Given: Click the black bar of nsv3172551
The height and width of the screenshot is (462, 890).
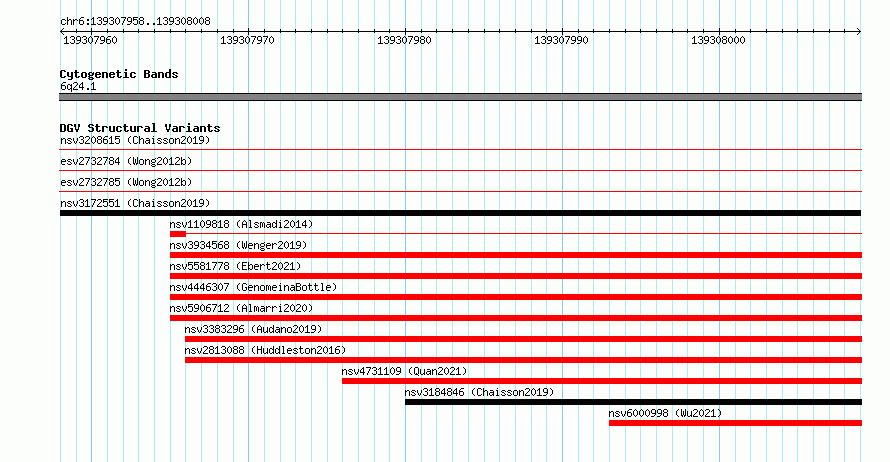Looking at the screenshot, I should [x=460, y=213].
